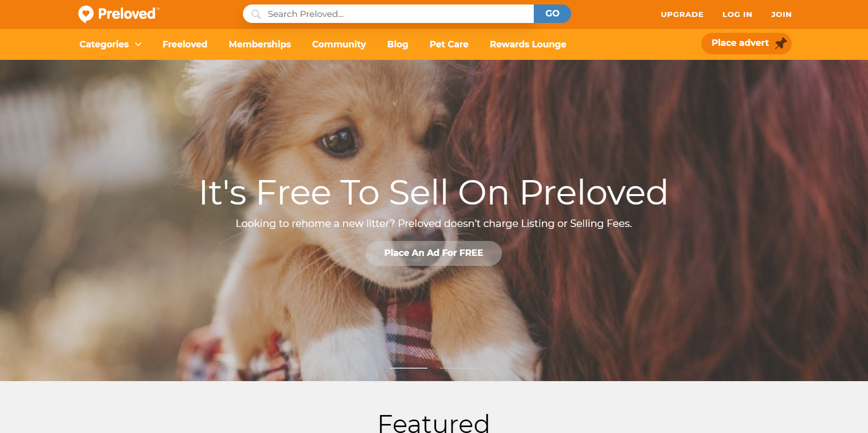Screen dimensions: 868x433
Task: Click the blue GO search button
Action: click(x=552, y=13)
